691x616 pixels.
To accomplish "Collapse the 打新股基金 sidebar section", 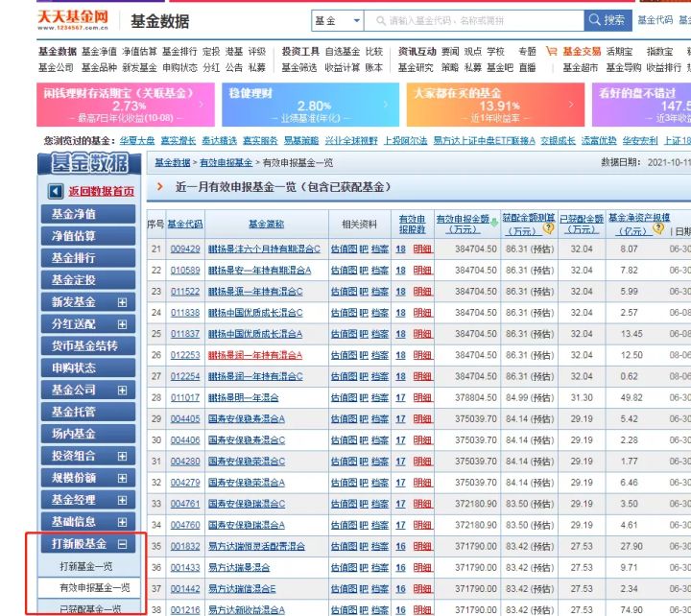I will click(122, 544).
